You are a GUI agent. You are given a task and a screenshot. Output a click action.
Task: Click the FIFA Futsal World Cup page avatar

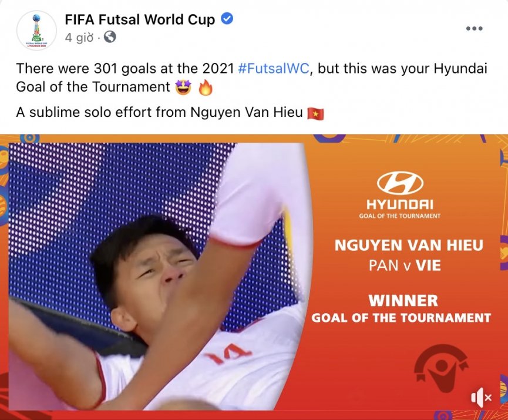[x=36, y=29]
